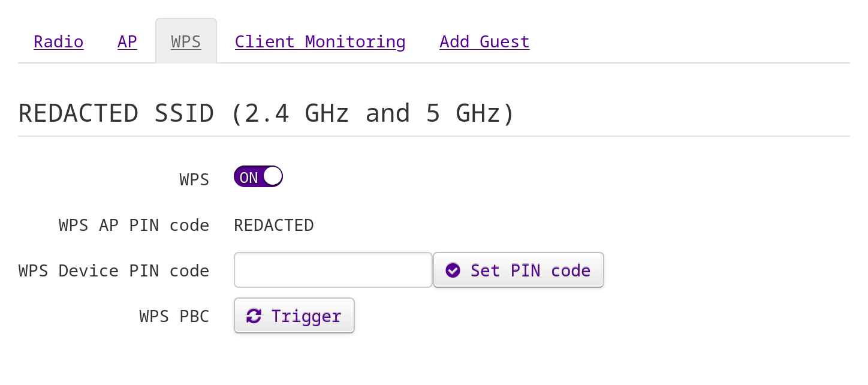
Task: Switch to the AP tab
Action: (127, 41)
